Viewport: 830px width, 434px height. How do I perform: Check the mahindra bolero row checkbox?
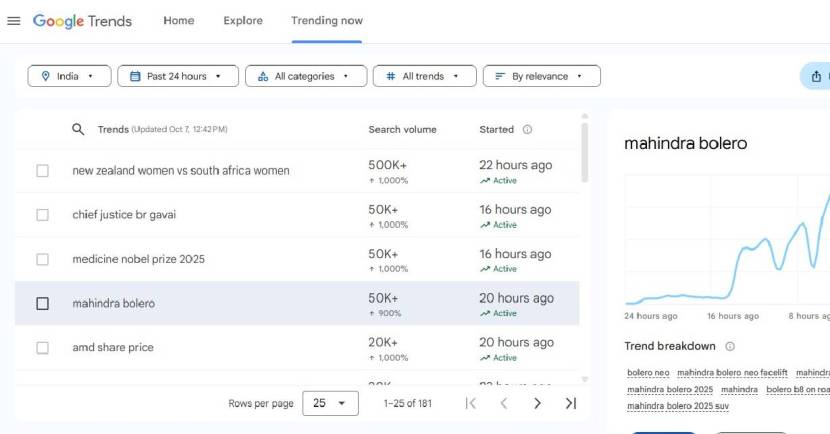[x=42, y=303]
